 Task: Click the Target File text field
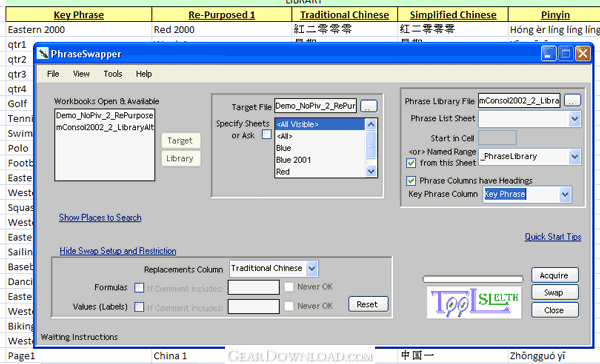(315, 106)
